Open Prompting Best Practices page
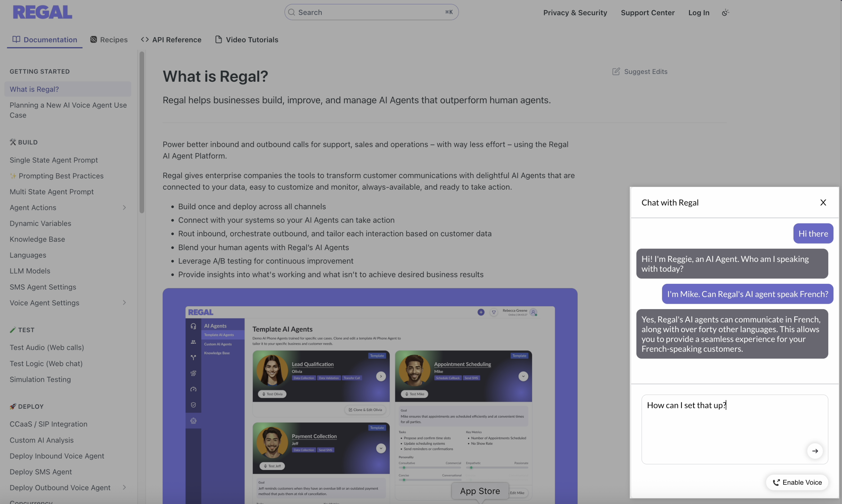This screenshot has height=504, width=842. (x=61, y=176)
